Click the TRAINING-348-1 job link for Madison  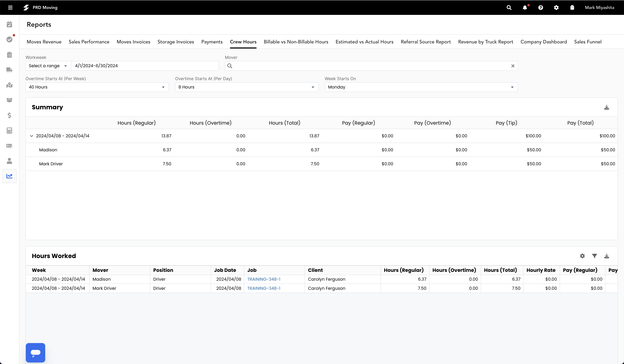point(263,279)
